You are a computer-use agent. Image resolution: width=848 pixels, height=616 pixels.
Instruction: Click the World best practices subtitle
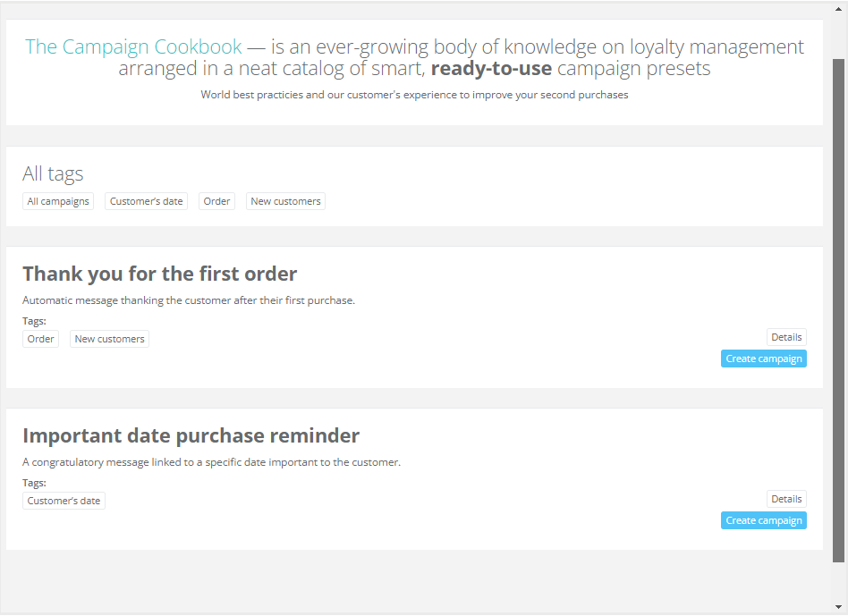point(414,95)
